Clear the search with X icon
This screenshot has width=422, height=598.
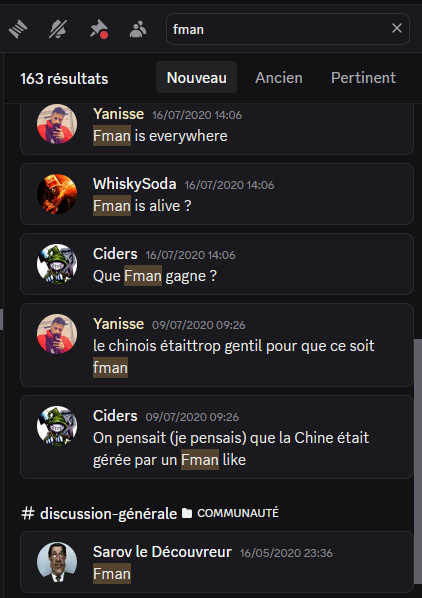point(397,28)
